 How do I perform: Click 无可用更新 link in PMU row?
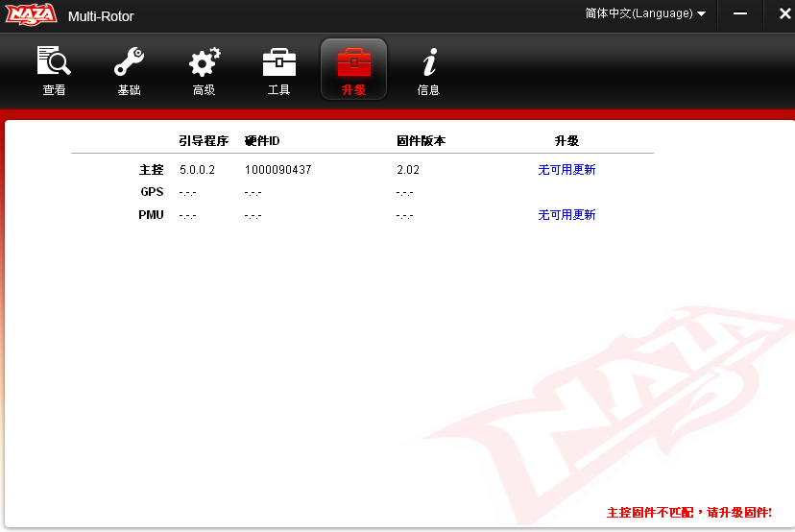click(566, 214)
